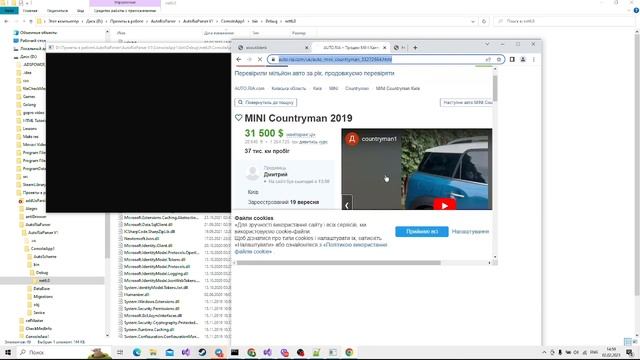
Task: Open Microsoft Edge from the taskbar
Action: click(137, 352)
